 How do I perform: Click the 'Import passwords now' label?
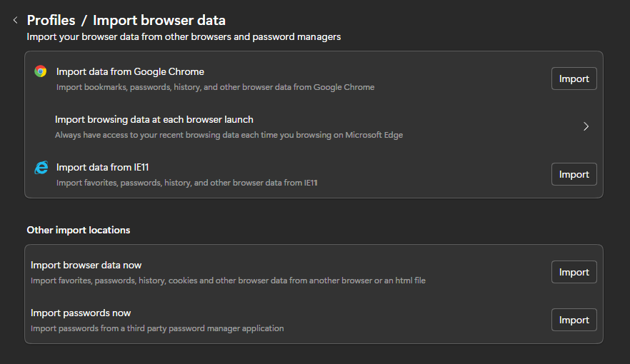pos(81,313)
